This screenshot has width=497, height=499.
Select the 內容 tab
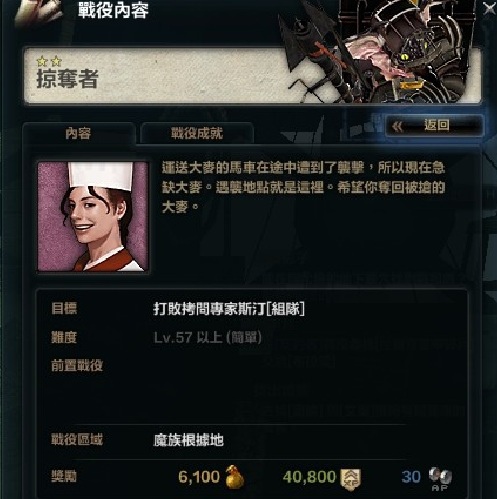click(78, 133)
